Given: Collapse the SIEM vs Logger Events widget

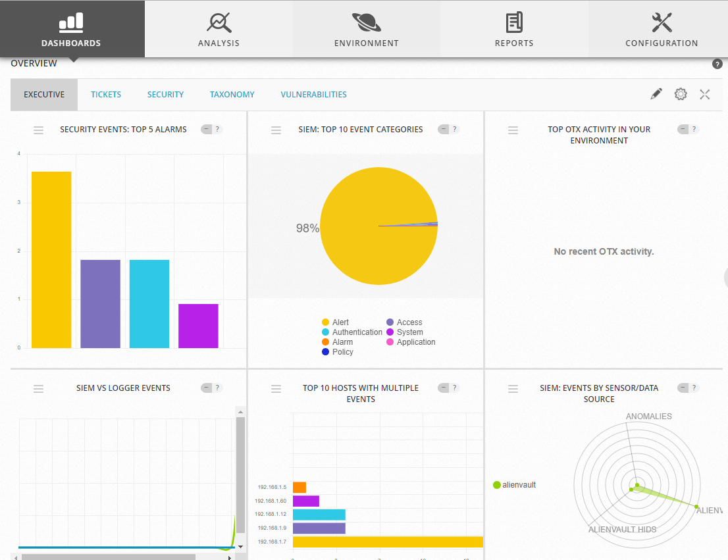Looking at the screenshot, I should 206,388.
